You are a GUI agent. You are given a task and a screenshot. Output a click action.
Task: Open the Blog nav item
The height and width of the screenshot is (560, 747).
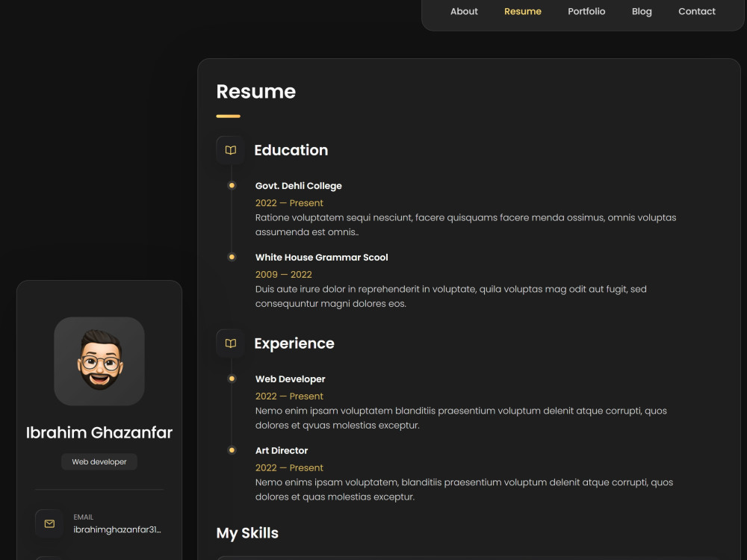641,11
